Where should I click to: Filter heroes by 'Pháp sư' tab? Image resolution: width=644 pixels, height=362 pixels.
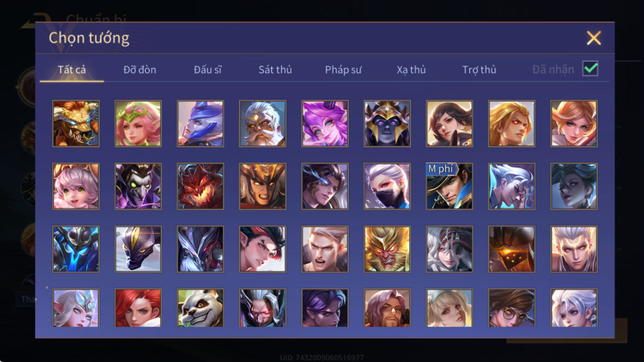[343, 69]
